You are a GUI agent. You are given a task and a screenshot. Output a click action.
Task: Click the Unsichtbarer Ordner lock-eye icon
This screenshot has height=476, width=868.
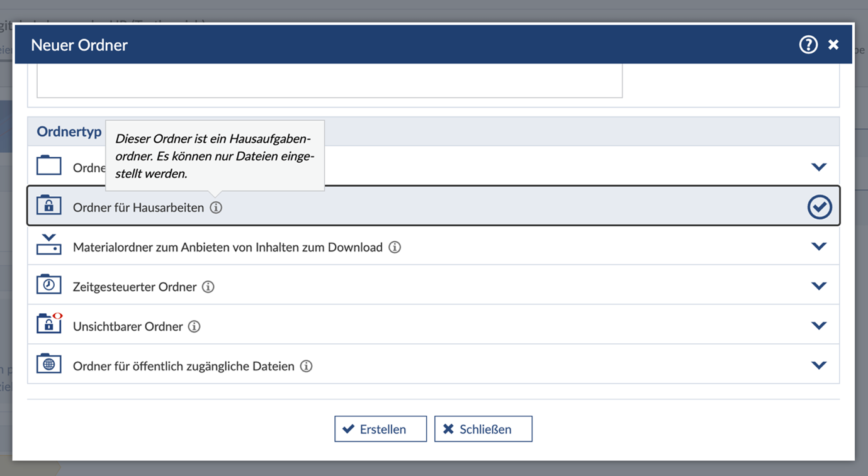click(x=49, y=323)
